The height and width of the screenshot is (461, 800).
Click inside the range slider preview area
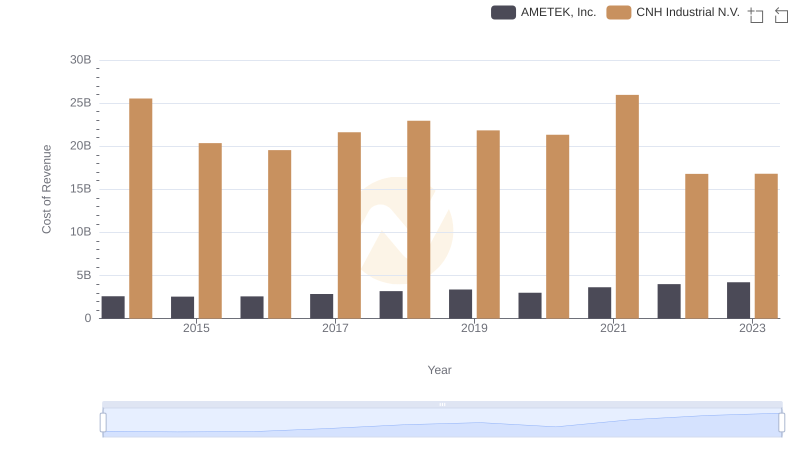(442, 423)
